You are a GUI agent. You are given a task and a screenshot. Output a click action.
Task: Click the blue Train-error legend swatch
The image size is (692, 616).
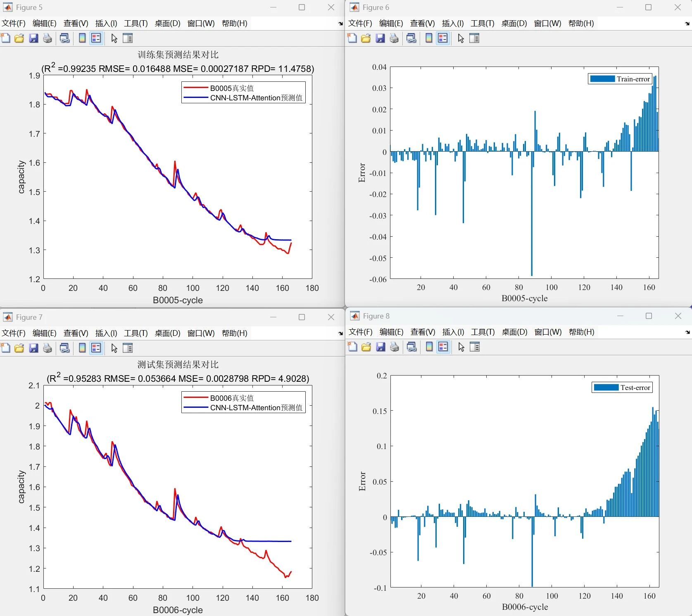(x=602, y=79)
